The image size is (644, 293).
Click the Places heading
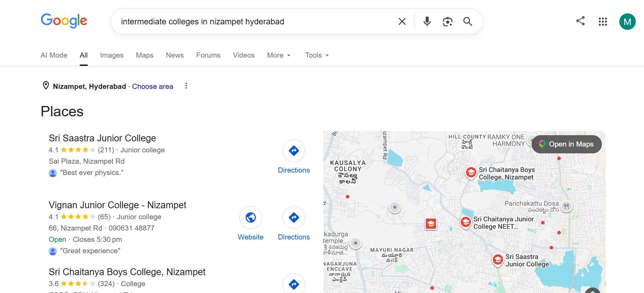click(62, 112)
